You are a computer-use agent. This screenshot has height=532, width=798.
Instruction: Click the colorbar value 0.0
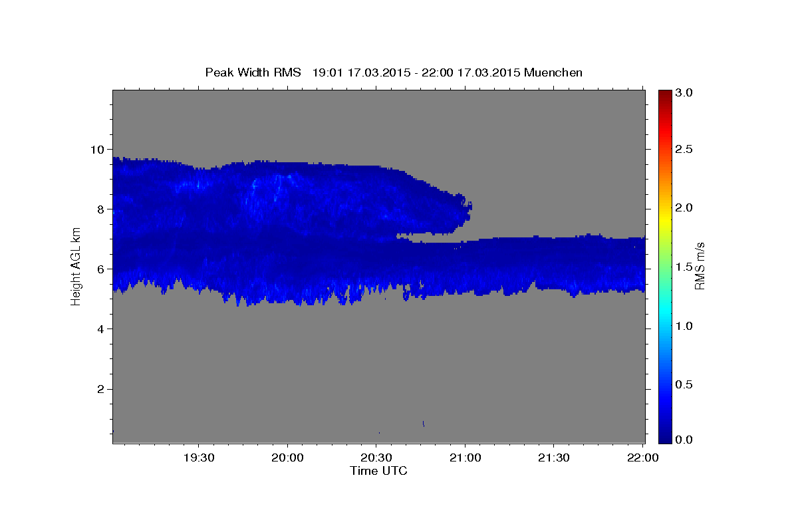tap(685, 440)
